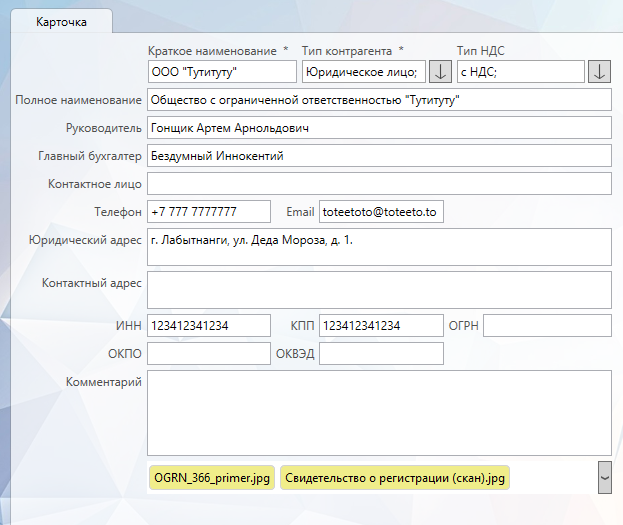This screenshot has width=623, height=525.
Task: Click into the Руководитель field
Action: 378,128
